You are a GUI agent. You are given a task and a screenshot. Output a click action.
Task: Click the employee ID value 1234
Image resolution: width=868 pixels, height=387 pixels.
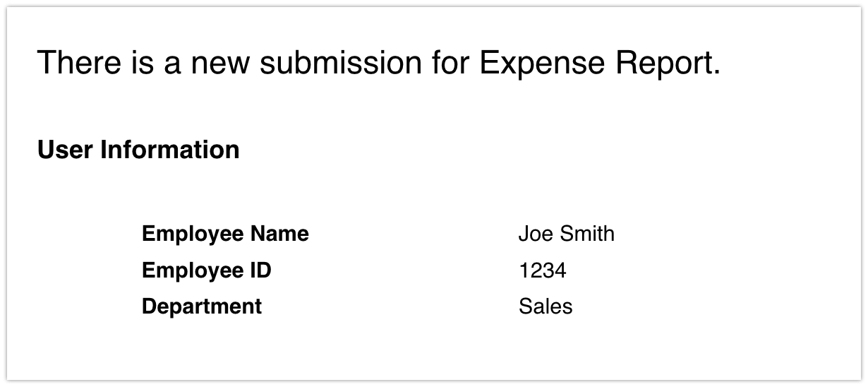click(x=542, y=270)
